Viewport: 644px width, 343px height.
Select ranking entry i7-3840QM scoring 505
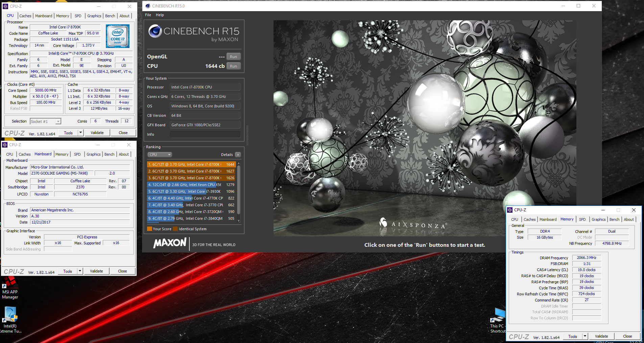pos(191,218)
